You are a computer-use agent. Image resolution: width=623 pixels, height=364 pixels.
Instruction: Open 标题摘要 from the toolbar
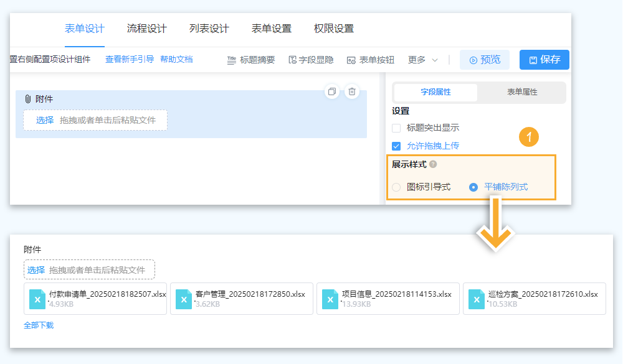(250, 60)
